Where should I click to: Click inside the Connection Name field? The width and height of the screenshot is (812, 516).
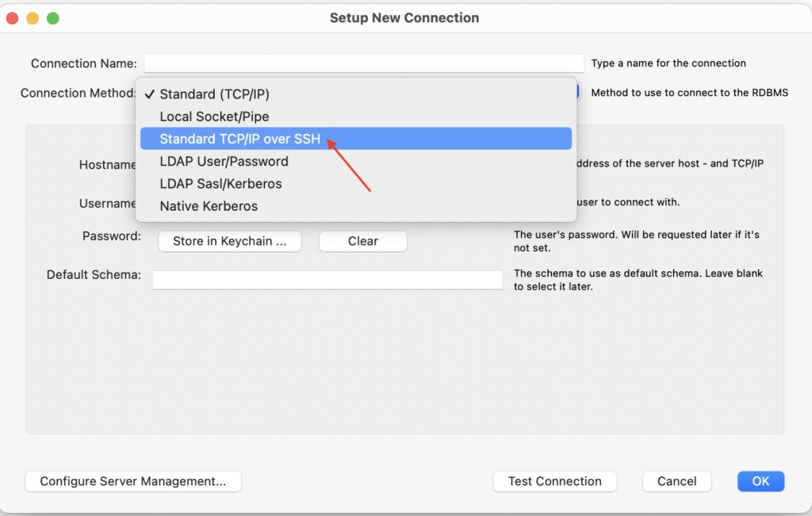363,63
